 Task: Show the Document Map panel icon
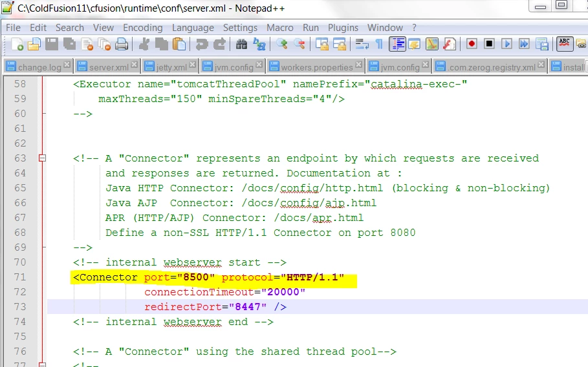[432, 44]
